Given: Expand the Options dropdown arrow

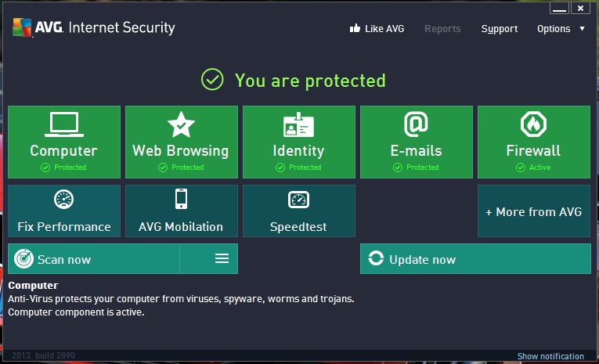Looking at the screenshot, I should pyautogui.click(x=582, y=29).
